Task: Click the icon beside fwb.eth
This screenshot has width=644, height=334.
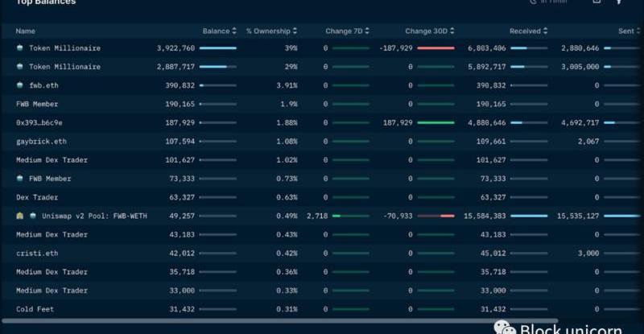Action: click(19, 85)
